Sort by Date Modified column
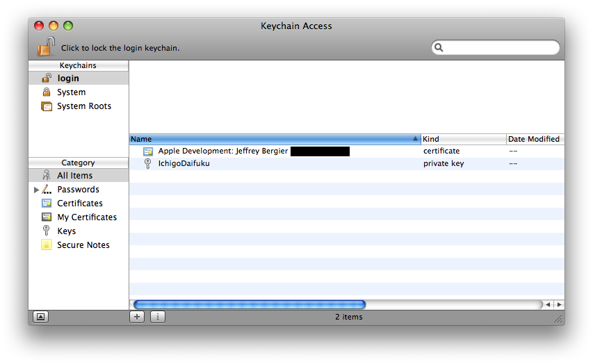The image size is (593, 364). (x=533, y=139)
